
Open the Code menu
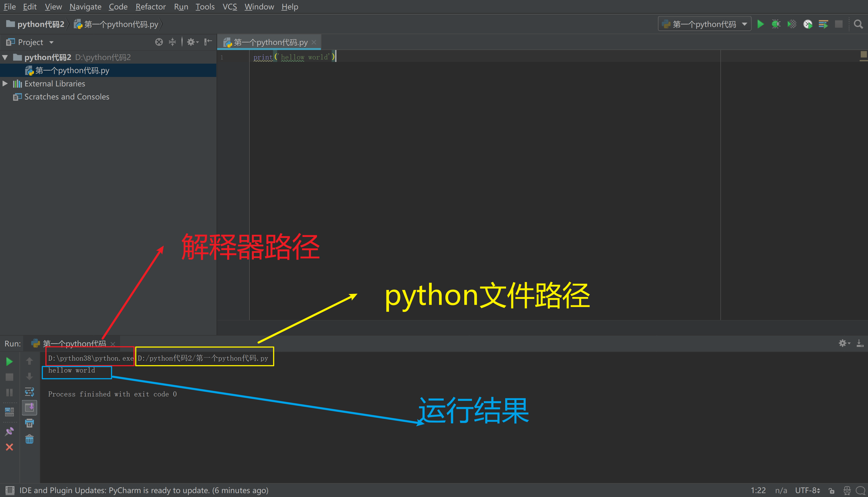pos(118,6)
